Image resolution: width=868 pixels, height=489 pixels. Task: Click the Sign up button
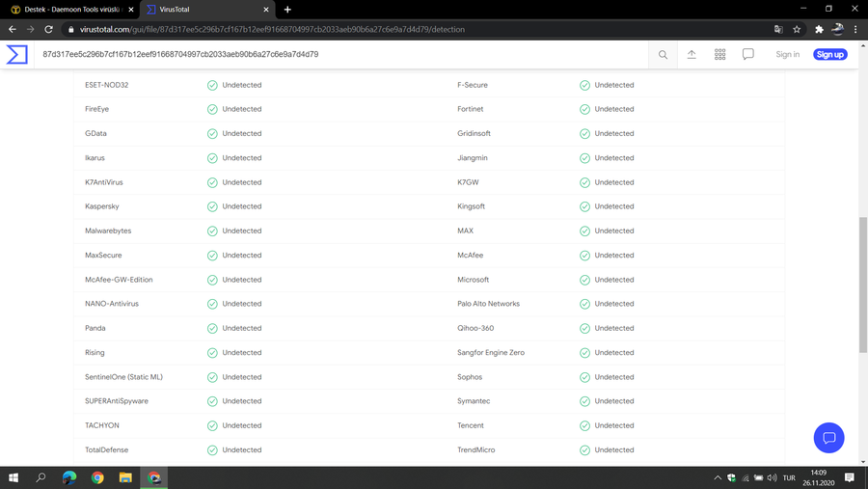click(829, 54)
